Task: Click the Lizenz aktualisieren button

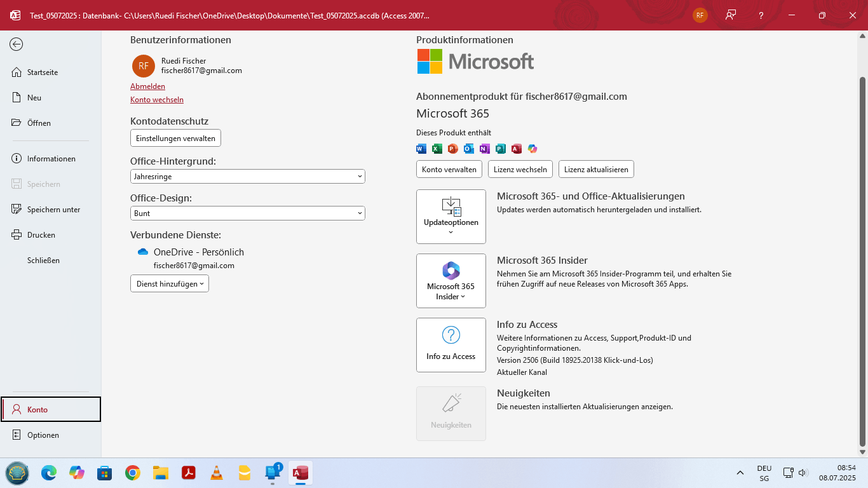Action: tap(596, 170)
